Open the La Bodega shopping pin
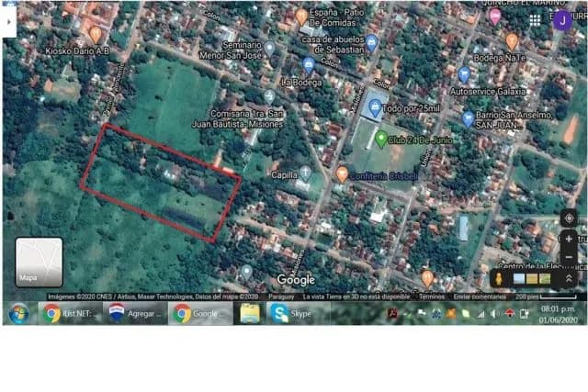This screenshot has width=588, height=392. pyautogui.click(x=309, y=66)
